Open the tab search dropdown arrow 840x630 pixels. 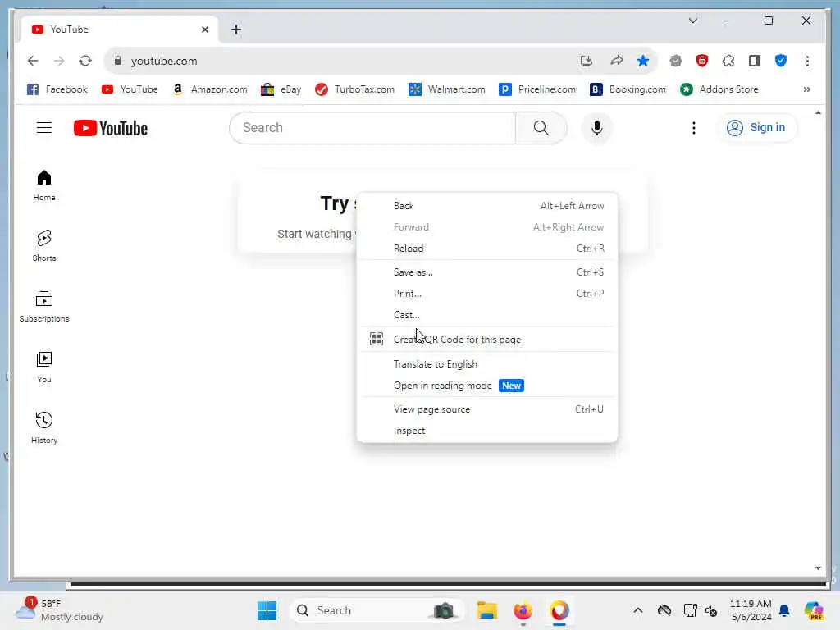(x=693, y=21)
